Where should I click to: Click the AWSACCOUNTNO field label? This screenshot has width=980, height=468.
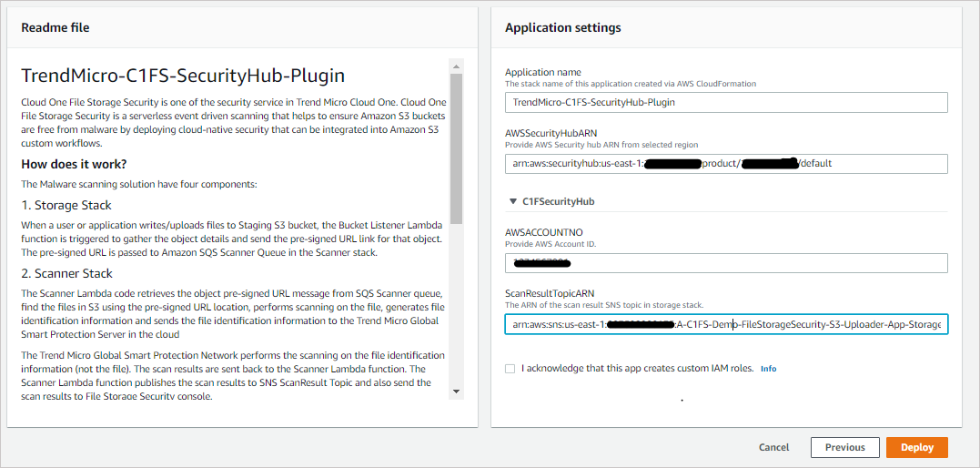click(x=544, y=232)
